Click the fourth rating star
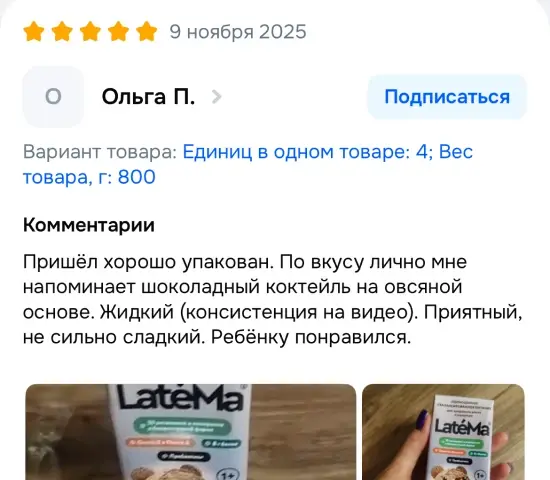Screen dimensions: 550x480 118,32
